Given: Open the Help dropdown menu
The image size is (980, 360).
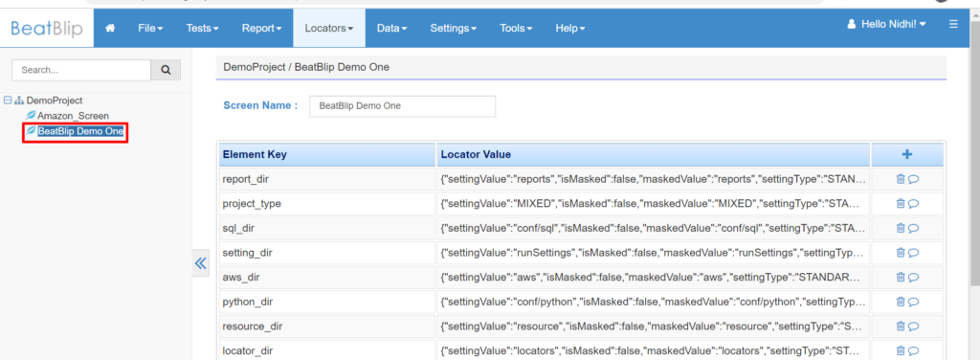Looking at the screenshot, I should coord(570,28).
